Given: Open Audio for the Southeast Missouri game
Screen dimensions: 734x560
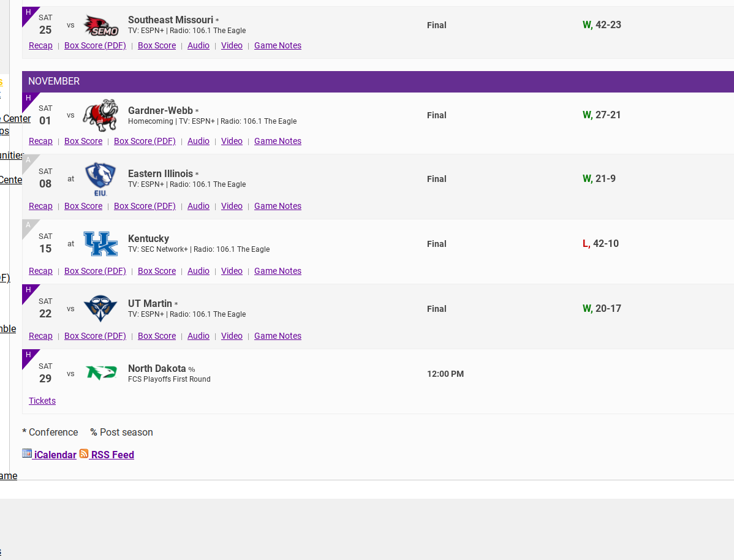Looking at the screenshot, I should [x=199, y=45].
